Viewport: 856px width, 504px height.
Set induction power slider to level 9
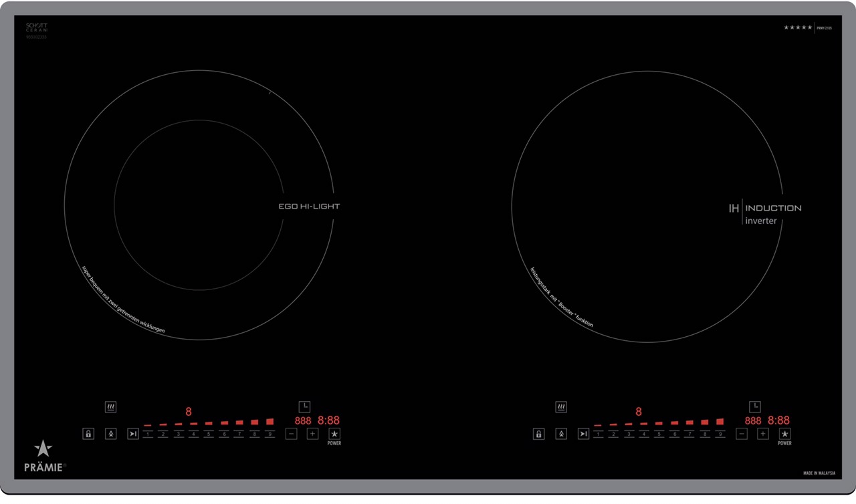tap(720, 434)
